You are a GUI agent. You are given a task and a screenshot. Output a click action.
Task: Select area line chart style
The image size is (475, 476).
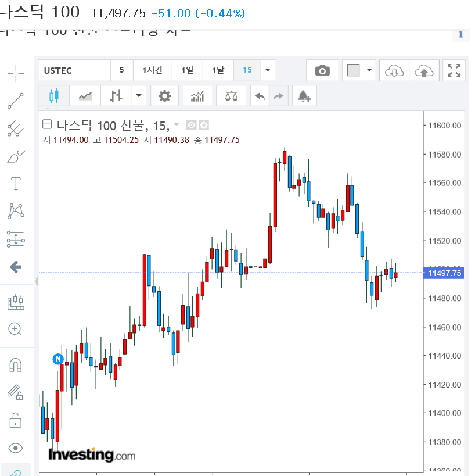click(85, 96)
